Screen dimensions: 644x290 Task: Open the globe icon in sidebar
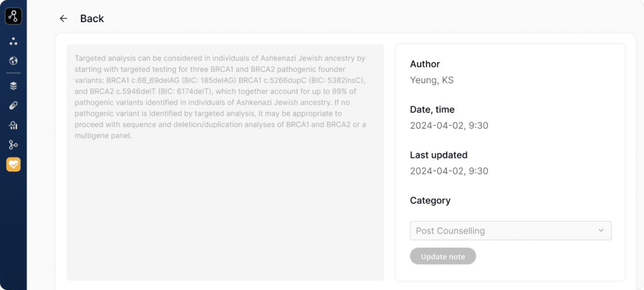coord(13,61)
